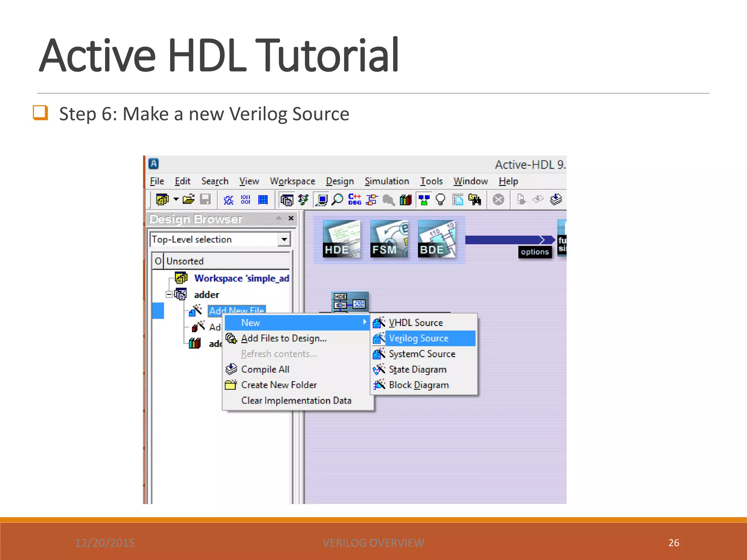Screen dimensions: 747x560
Task: Click the blue circuit chip toolbar icon
Action: pos(229,200)
